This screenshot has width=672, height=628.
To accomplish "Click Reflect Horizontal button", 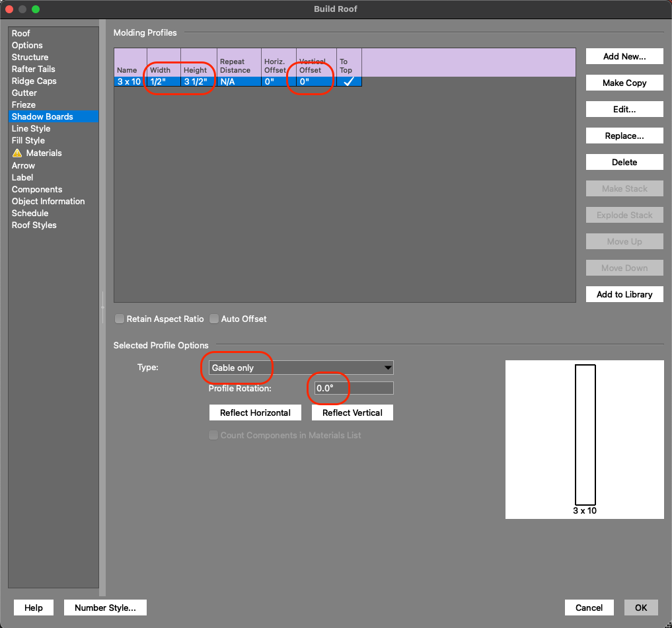I will click(255, 412).
